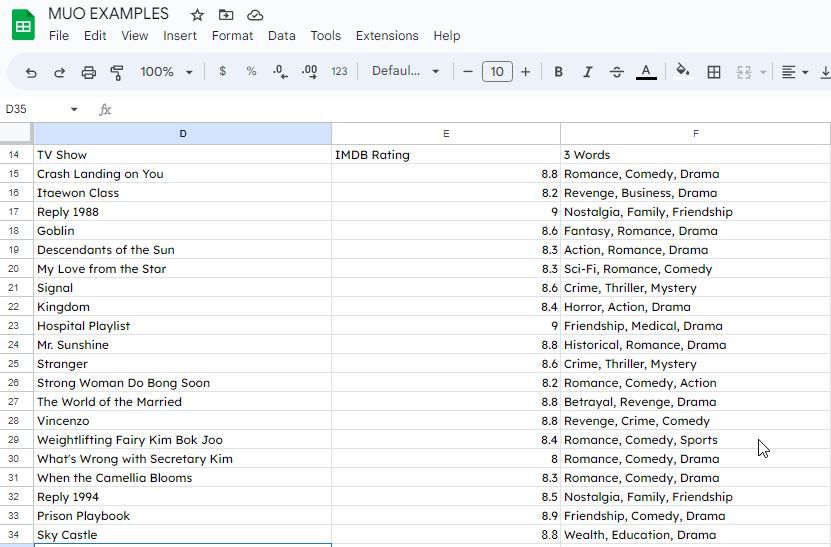Activate the paint format tool
This screenshot has height=547, width=831.
(x=117, y=72)
